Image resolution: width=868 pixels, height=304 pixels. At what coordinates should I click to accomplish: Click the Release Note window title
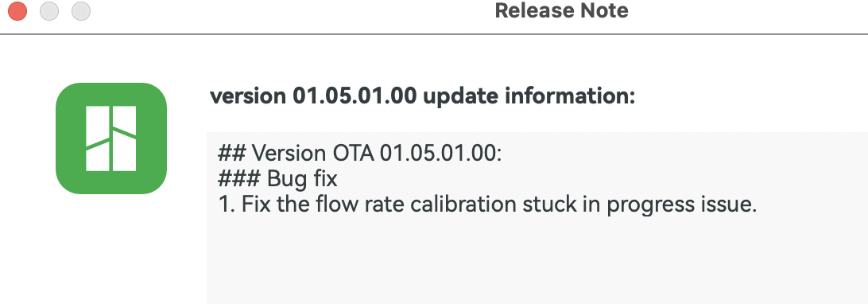561,10
